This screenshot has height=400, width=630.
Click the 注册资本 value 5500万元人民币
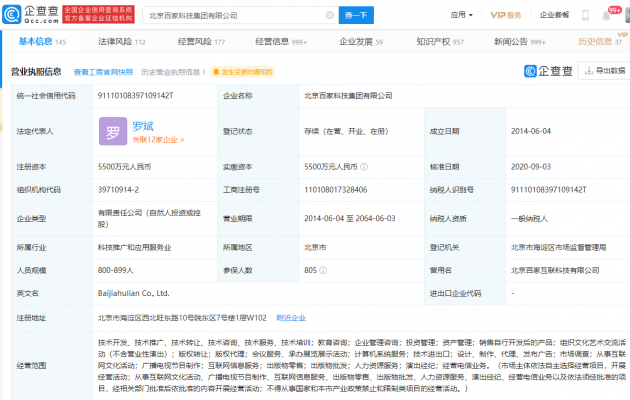coord(124,167)
